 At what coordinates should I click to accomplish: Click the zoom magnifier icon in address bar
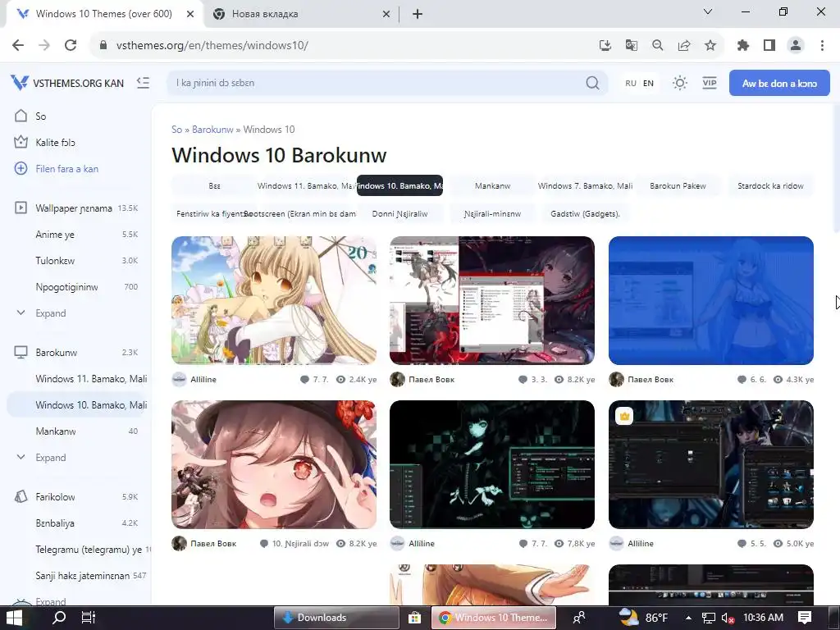pos(658,45)
